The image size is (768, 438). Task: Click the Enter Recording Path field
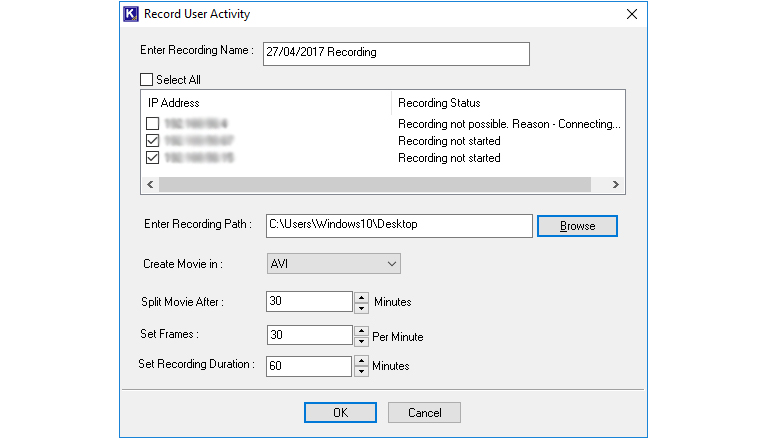click(x=399, y=226)
